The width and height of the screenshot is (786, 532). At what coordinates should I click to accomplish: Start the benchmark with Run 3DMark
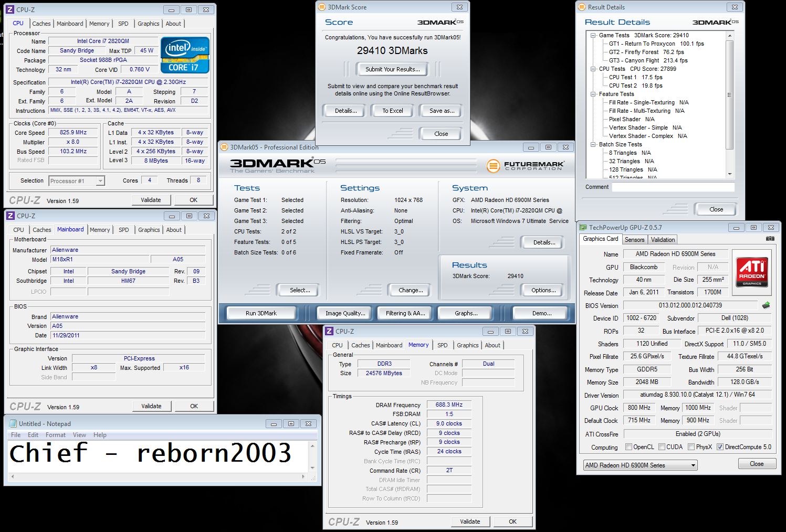pyautogui.click(x=261, y=313)
